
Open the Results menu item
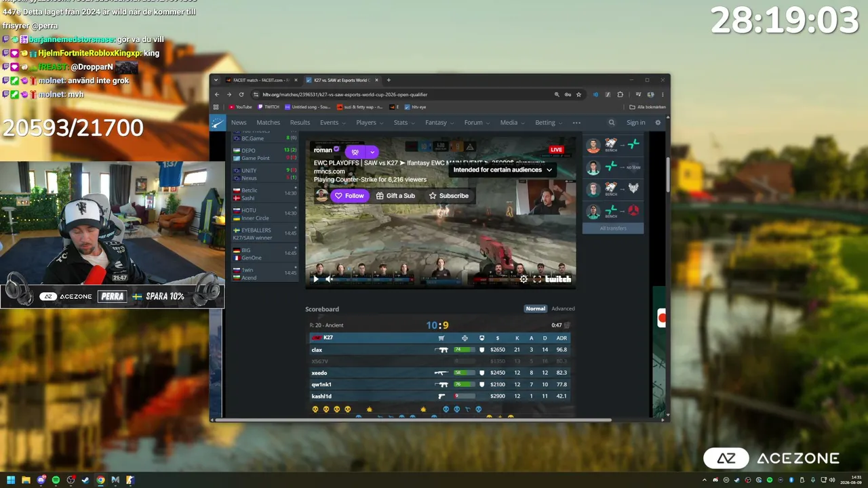(x=300, y=123)
